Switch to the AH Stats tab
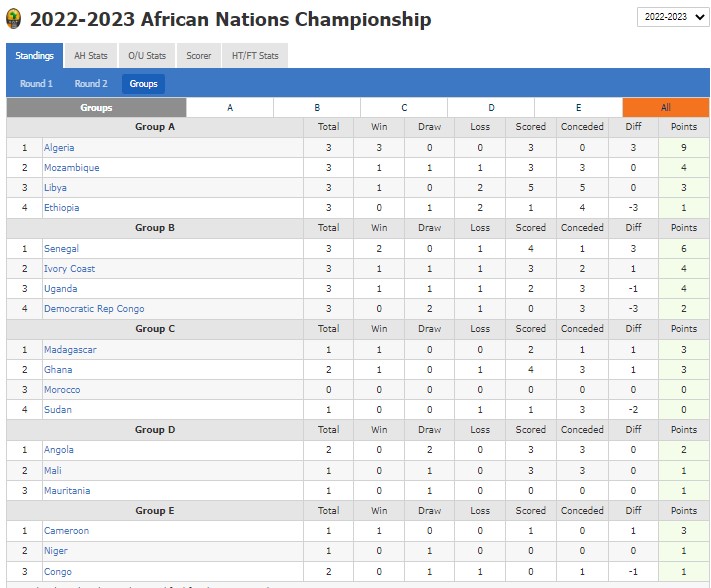 pyautogui.click(x=91, y=56)
